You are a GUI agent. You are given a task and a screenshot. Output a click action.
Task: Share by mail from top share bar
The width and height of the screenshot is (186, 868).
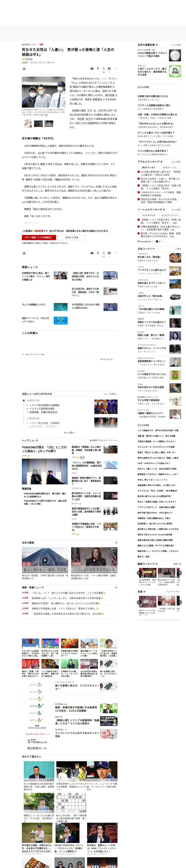[92, 69]
